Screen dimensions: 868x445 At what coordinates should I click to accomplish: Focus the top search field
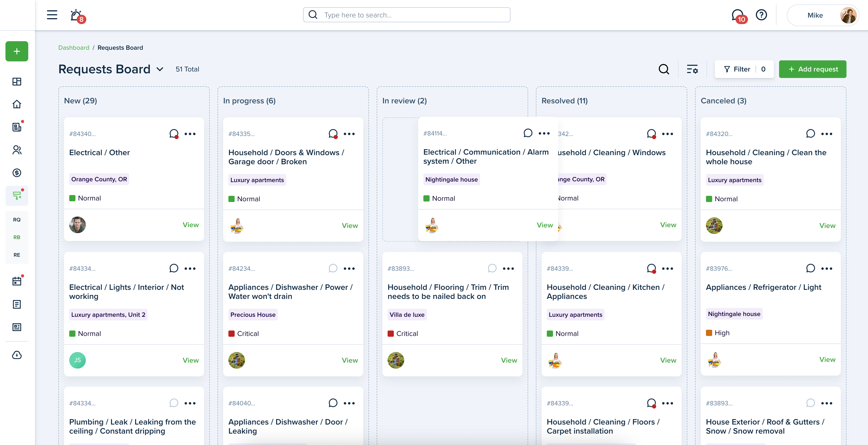point(406,15)
